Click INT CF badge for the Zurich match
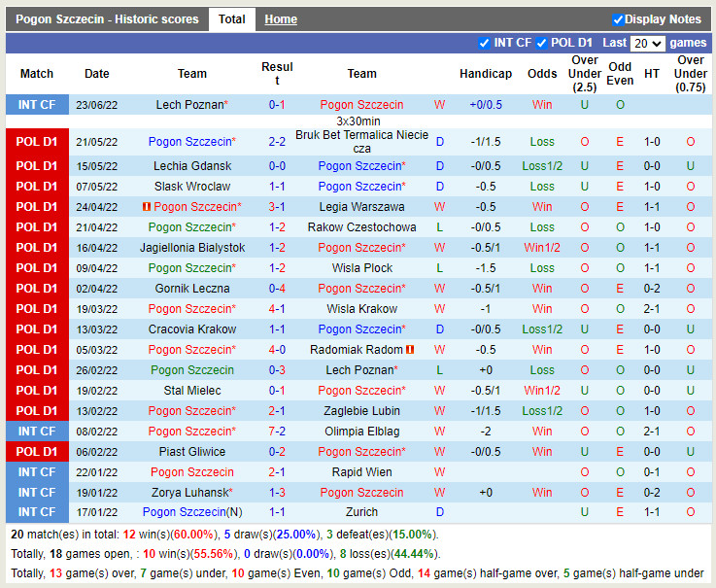Image resolution: width=716 pixels, height=588 pixels. [37, 512]
